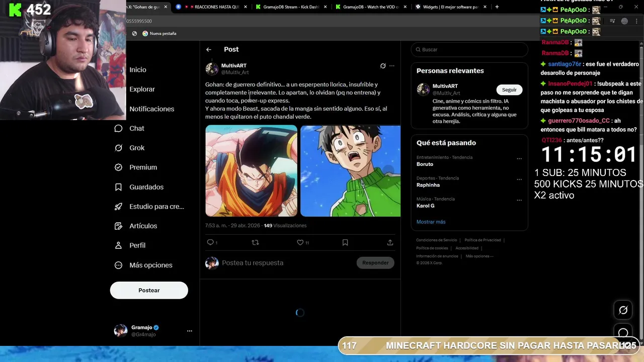Open the Condiciones de Servicio link
The image size is (644, 362).
point(437,240)
